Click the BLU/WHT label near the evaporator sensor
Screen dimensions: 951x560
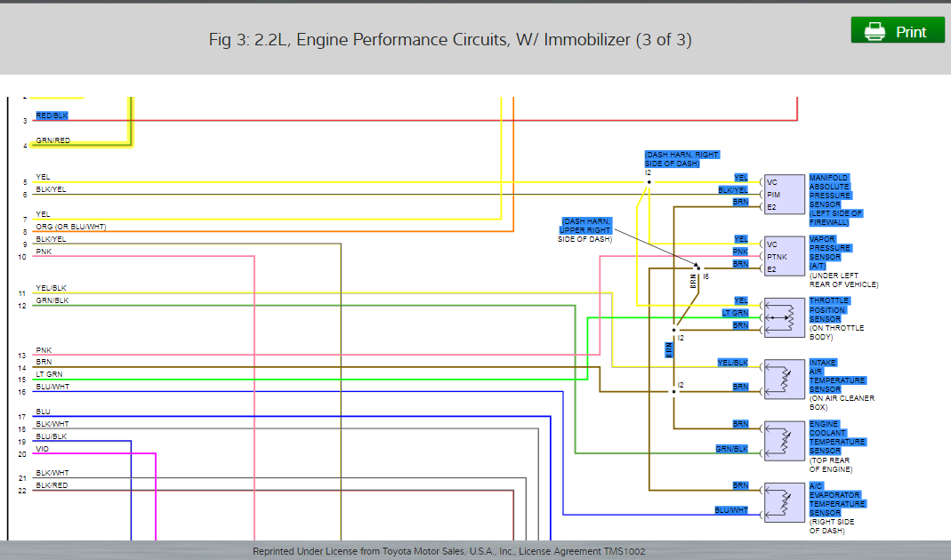coord(730,510)
